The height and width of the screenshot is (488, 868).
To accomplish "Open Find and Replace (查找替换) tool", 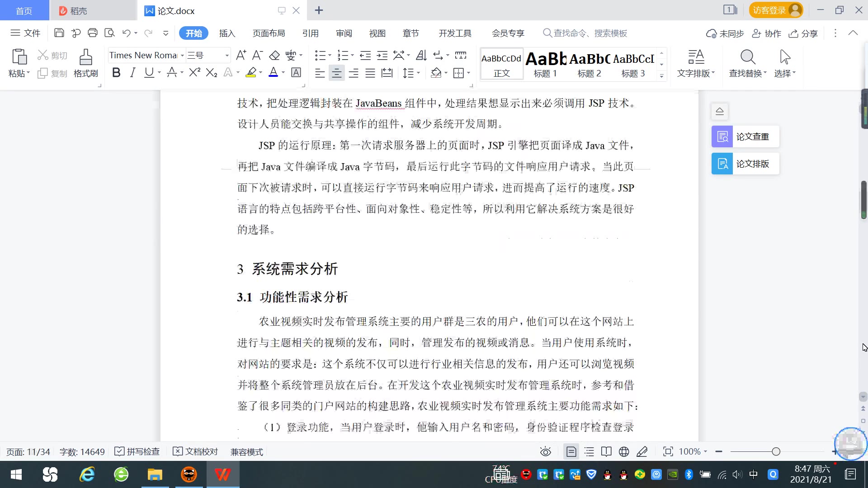I will click(x=748, y=63).
